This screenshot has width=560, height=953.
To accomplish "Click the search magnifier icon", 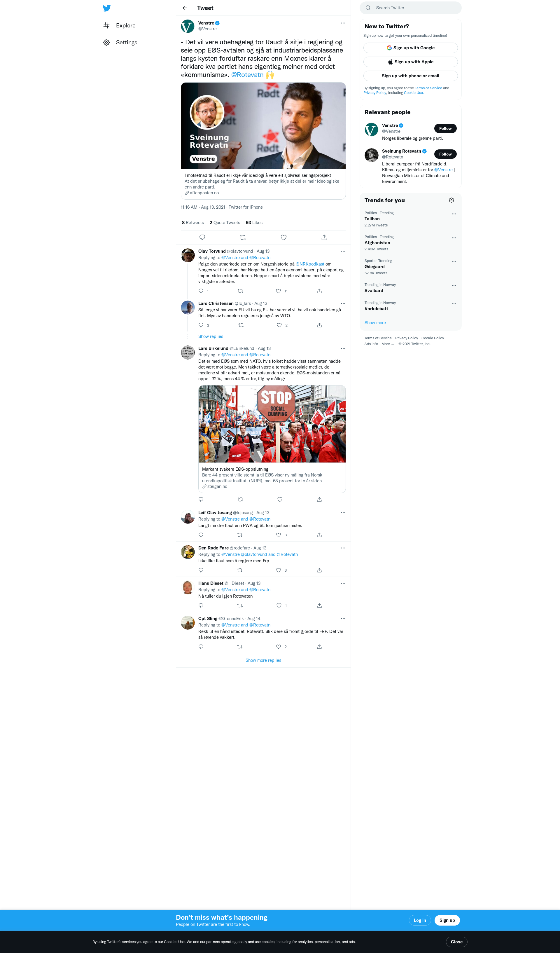I will point(368,8).
